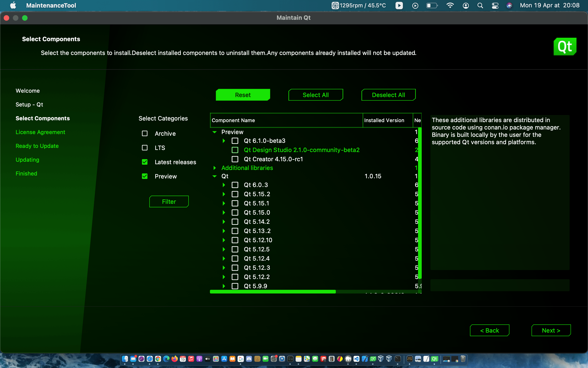The image size is (588, 368).
Task: Open the battery status menu
Action: pyautogui.click(x=432, y=5)
